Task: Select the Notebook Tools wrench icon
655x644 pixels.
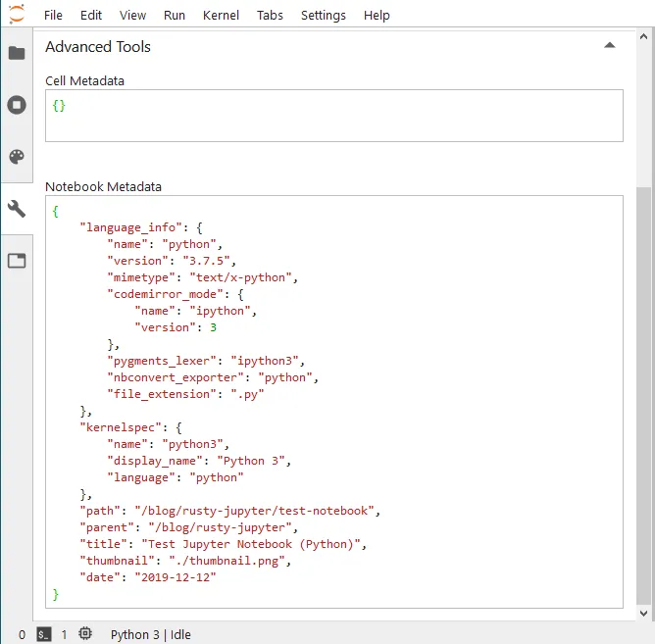Action: click(x=17, y=209)
